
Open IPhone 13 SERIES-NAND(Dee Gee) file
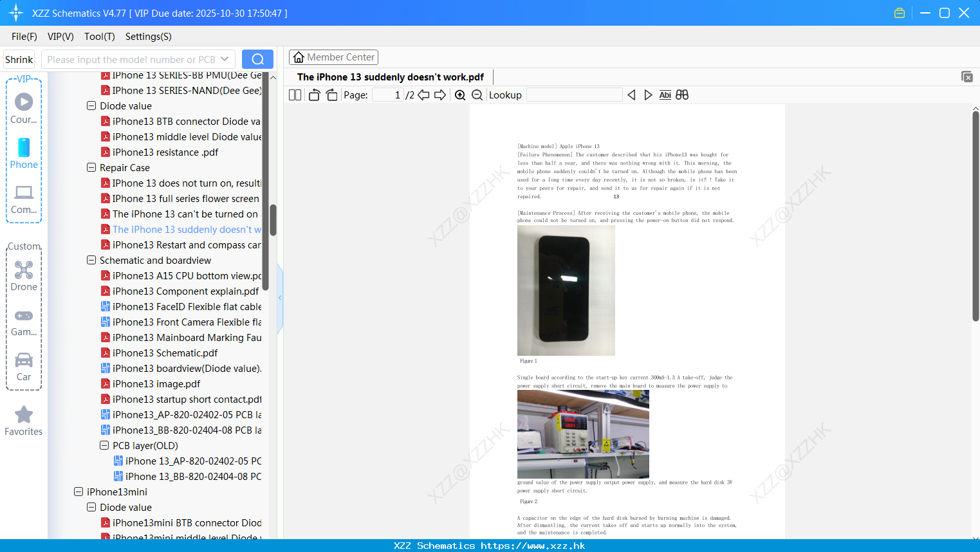(x=181, y=90)
